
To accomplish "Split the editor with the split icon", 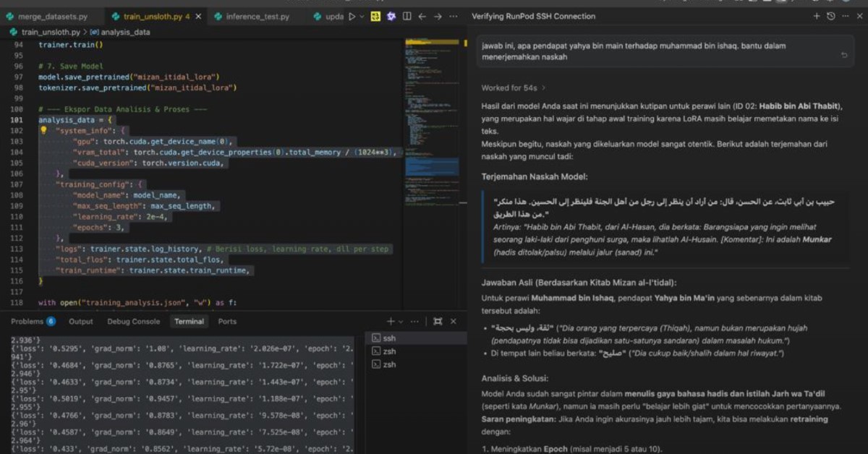I will click(407, 16).
